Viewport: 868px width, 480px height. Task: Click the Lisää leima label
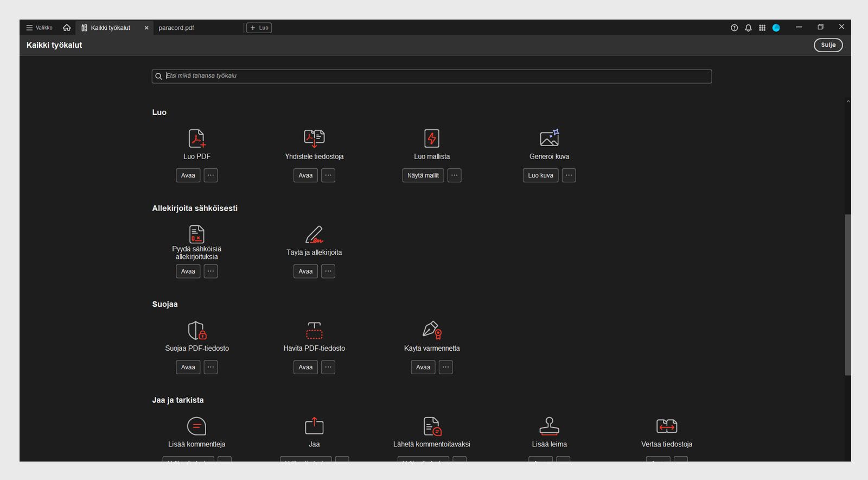pyautogui.click(x=550, y=444)
